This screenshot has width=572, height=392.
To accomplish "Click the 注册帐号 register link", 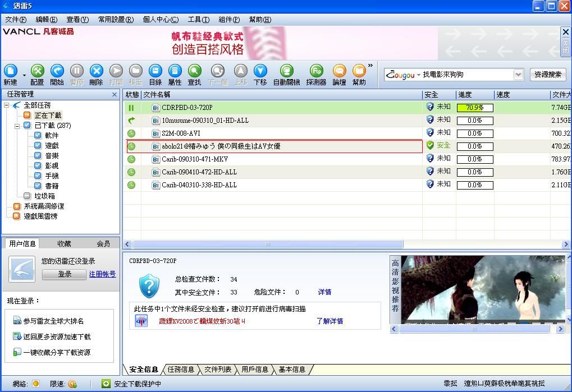I will pyautogui.click(x=102, y=274).
